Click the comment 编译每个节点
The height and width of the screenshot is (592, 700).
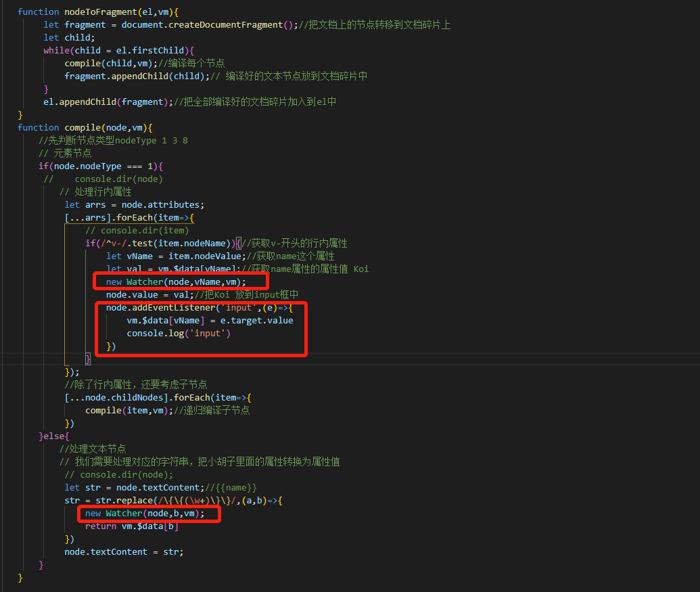[191, 64]
